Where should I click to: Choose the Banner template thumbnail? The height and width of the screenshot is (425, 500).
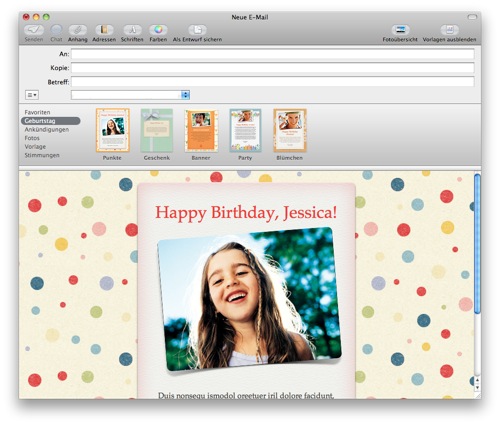201,131
